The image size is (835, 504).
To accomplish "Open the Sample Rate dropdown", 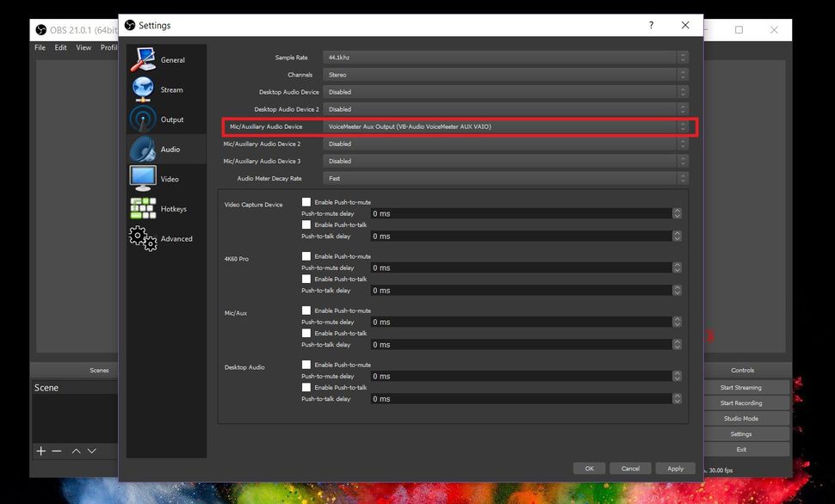I will coord(498,57).
